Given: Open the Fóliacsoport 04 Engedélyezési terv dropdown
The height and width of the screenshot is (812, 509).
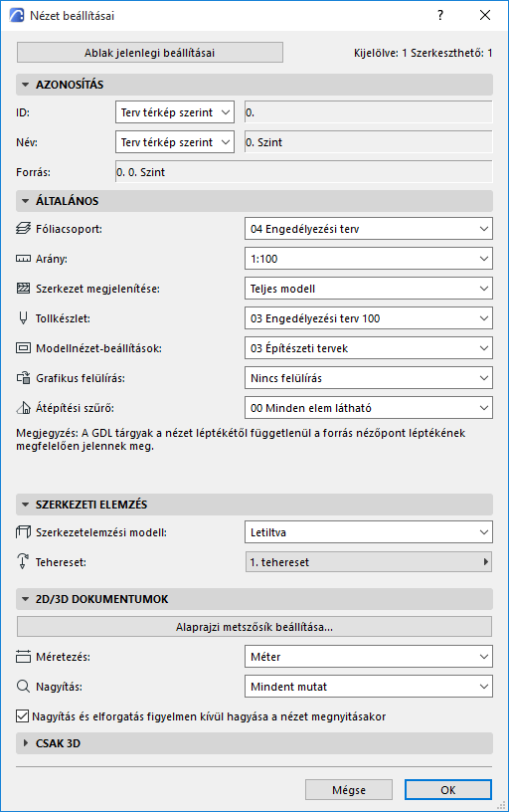Looking at the screenshot, I should click(368, 229).
